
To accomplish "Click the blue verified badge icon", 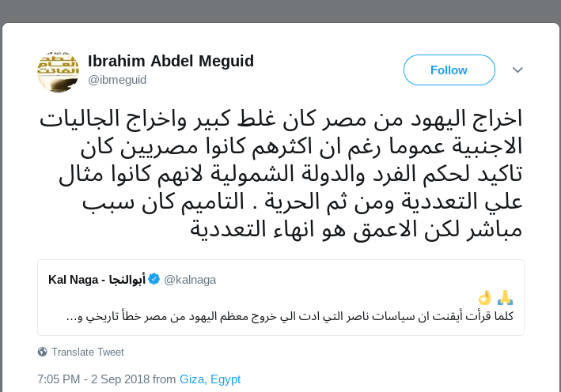I will (154, 280).
